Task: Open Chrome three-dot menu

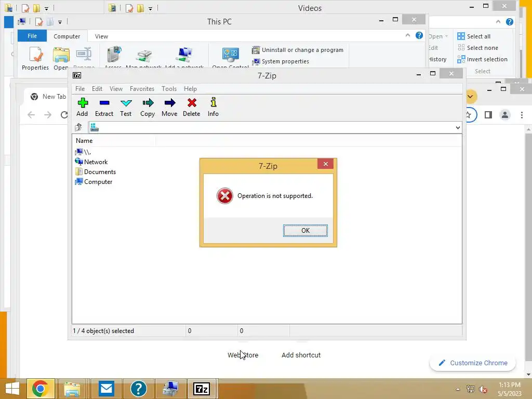Action: 522,115
